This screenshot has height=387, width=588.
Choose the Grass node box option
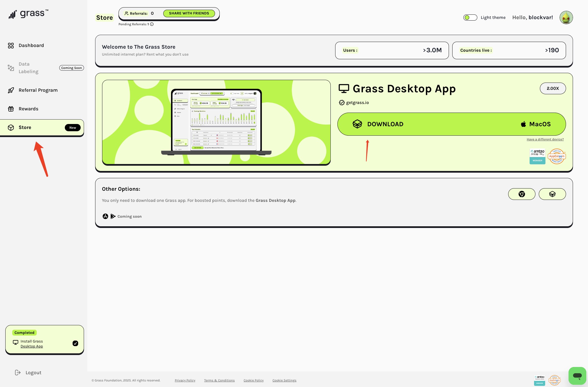click(x=552, y=194)
